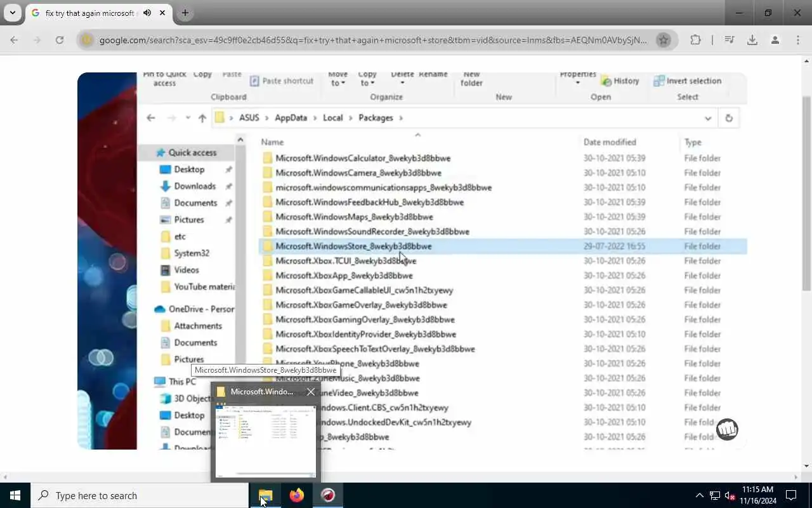Click the Explorer back arrow in the video
The width and height of the screenshot is (812, 508).
point(151,117)
